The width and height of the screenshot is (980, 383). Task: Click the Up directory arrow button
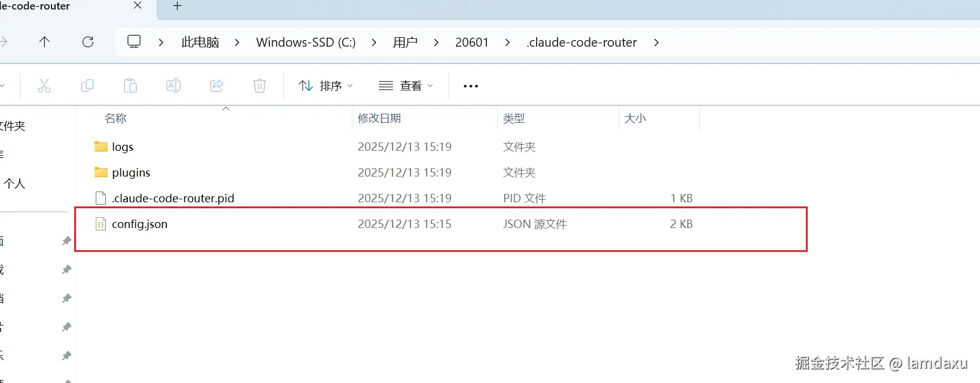(x=44, y=42)
